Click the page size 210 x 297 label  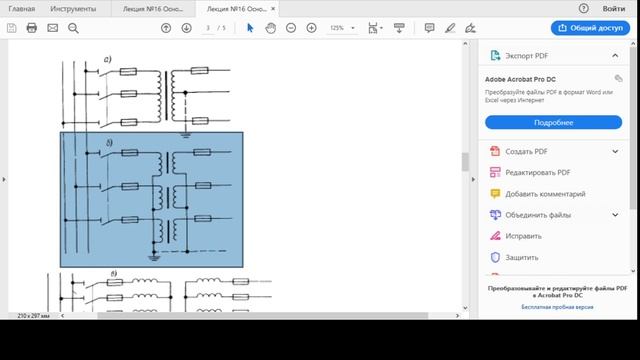pyautogui.click(x=33, y=316)
